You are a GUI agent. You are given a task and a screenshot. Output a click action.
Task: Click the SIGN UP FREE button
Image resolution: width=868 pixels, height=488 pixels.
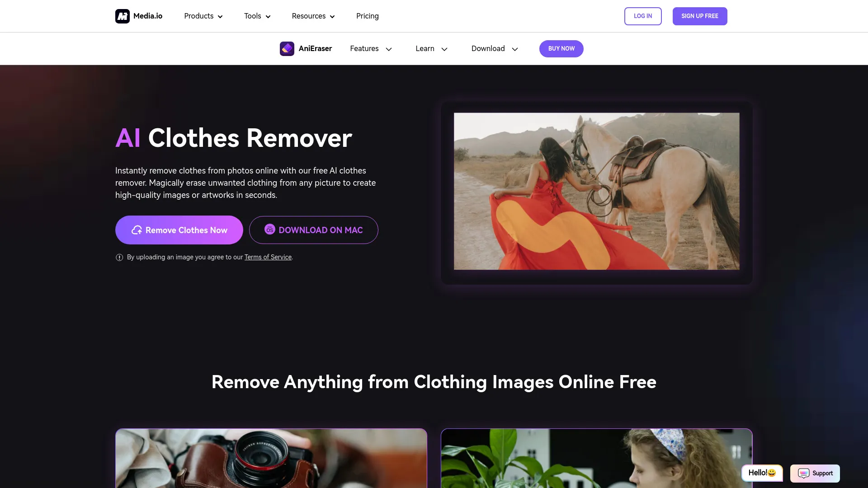tap(699, 16)
